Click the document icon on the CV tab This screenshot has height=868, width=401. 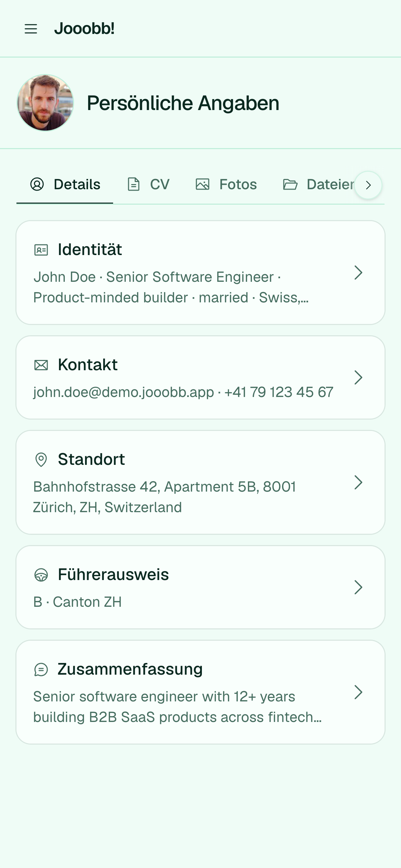click(134, 184)
